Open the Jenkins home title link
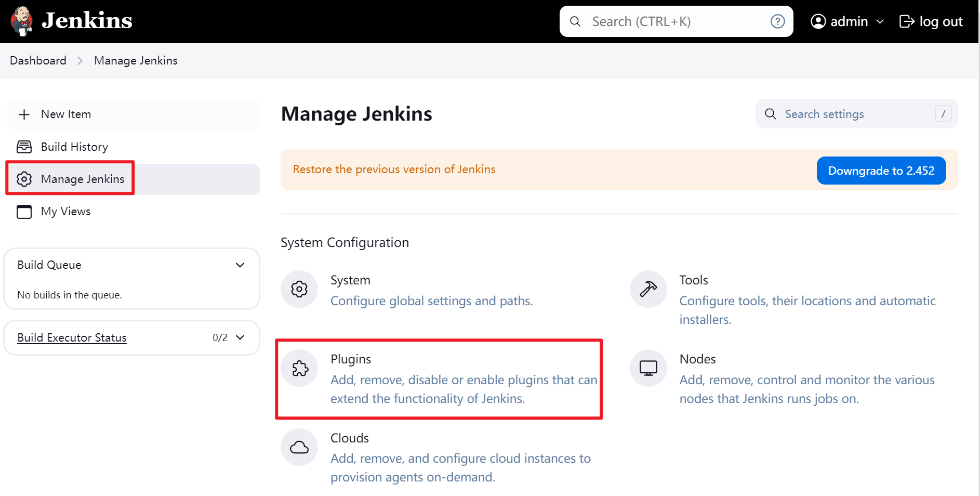Screen dimensions: 980x496 87,21
